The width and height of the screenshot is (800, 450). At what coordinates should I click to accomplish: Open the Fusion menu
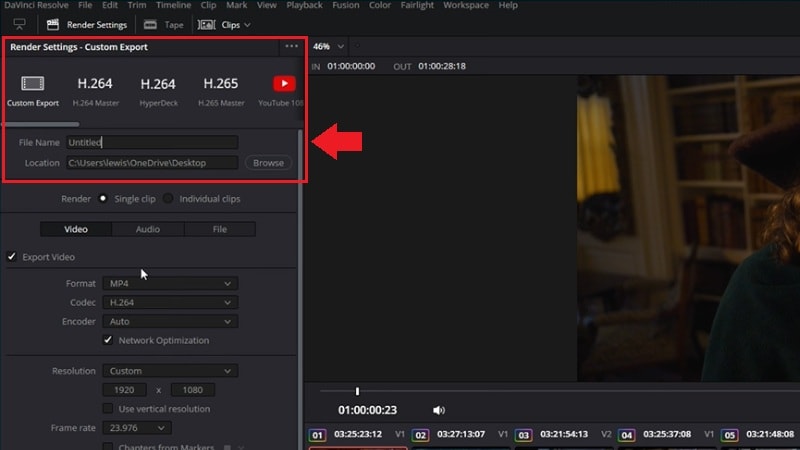(x=346, y=5)
